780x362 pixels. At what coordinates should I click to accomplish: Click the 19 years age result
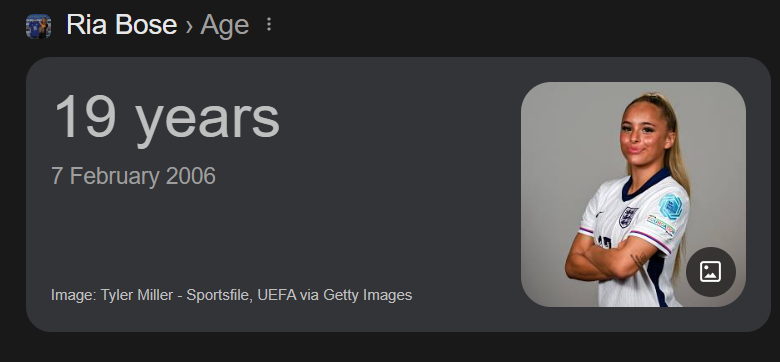tap(167, 117)
